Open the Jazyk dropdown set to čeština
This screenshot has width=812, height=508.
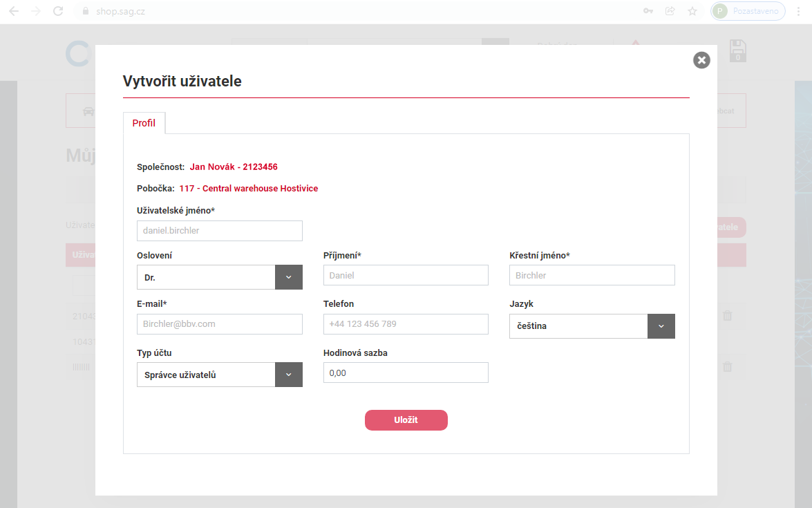point(661,326)
